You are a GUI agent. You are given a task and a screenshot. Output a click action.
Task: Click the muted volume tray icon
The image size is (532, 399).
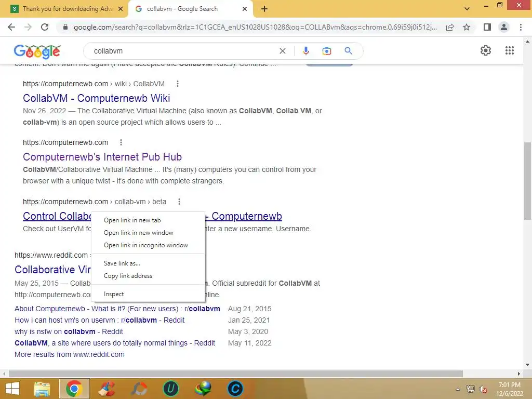pyautogui.click(x=483, y=389)
